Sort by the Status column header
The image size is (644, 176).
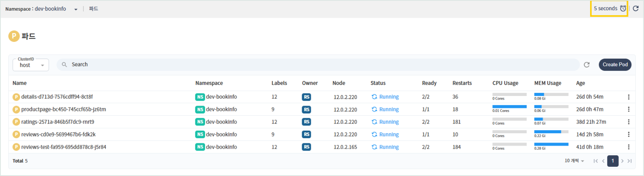pyautogui.click(x=378, y=83)
